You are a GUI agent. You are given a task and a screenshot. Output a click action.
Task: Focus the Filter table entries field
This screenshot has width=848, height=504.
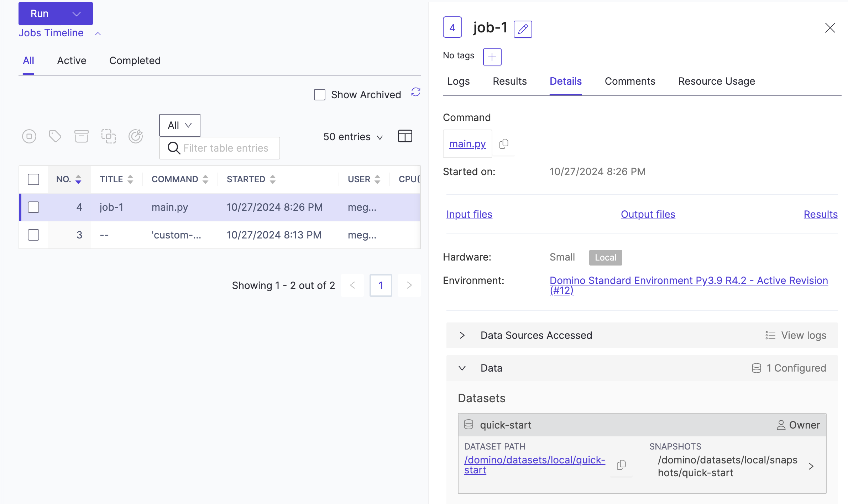[x=220, y=148]
